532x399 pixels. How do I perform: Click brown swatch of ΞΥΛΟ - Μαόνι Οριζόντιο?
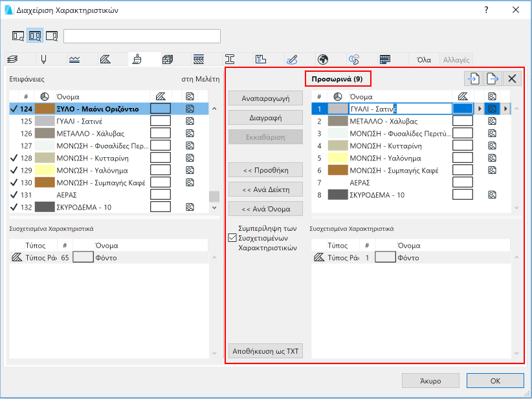tap(45, 109)
